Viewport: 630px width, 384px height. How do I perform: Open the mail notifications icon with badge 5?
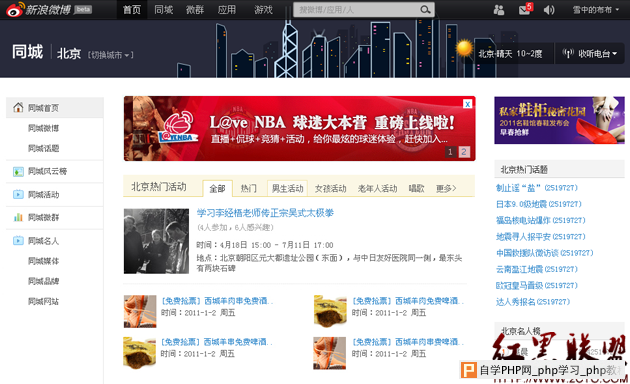(x=525, y=9)
